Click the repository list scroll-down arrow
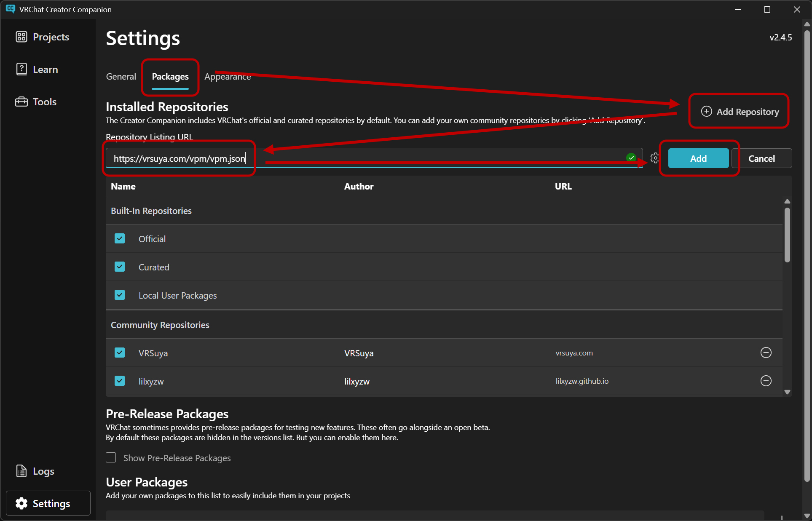Screen dimensions: 812x521 pyautogui.click(x=787, y=392)
